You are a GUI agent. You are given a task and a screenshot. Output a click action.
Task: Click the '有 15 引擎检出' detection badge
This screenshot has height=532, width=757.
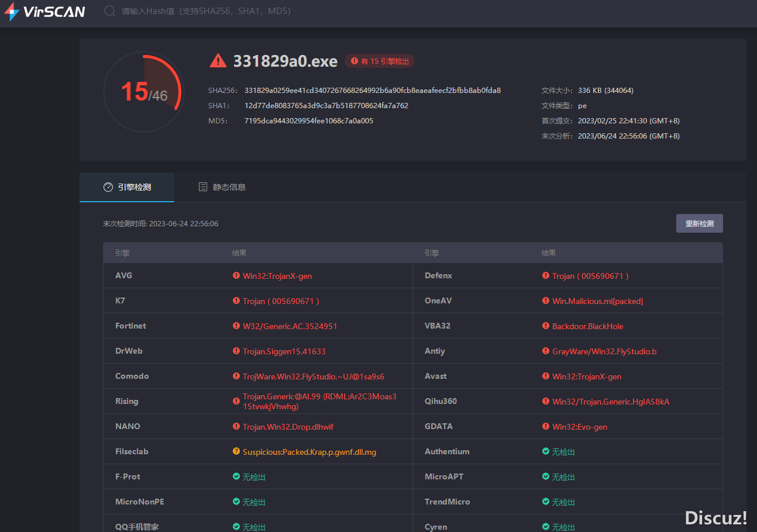click(380, 61)
